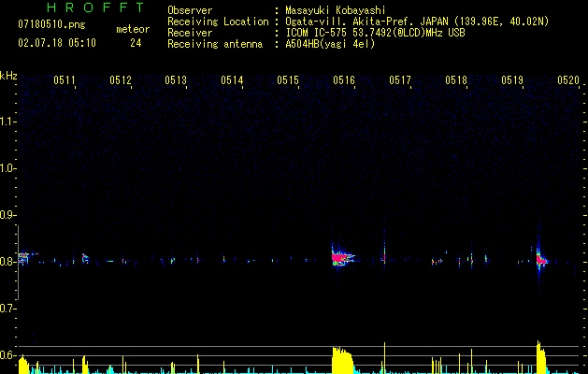Click the 0515 time marker
This screenshot has height=374, width=588.
point(288,80)
